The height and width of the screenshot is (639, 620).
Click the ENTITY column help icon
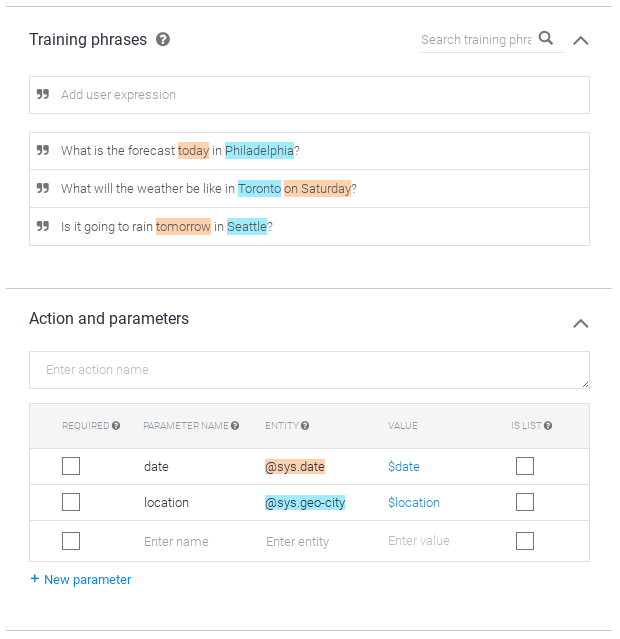click(305, 426)
